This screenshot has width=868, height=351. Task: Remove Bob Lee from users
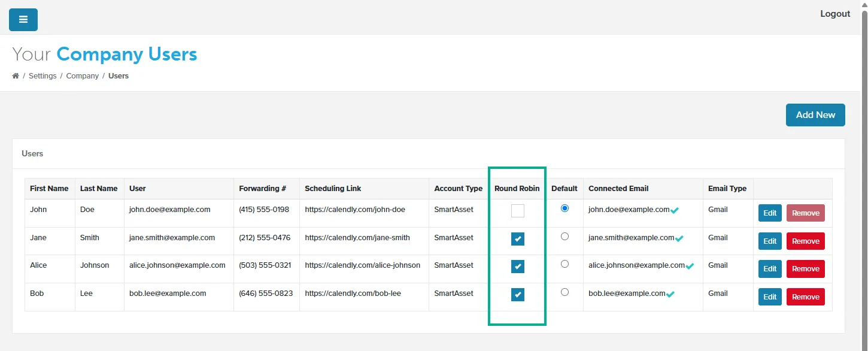tap(806, 297)
